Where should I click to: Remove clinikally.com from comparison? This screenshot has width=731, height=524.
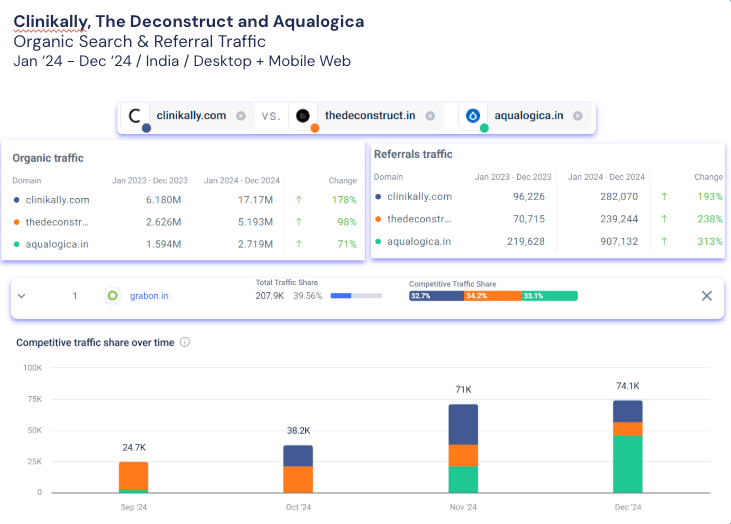click(x=241, y=116)
